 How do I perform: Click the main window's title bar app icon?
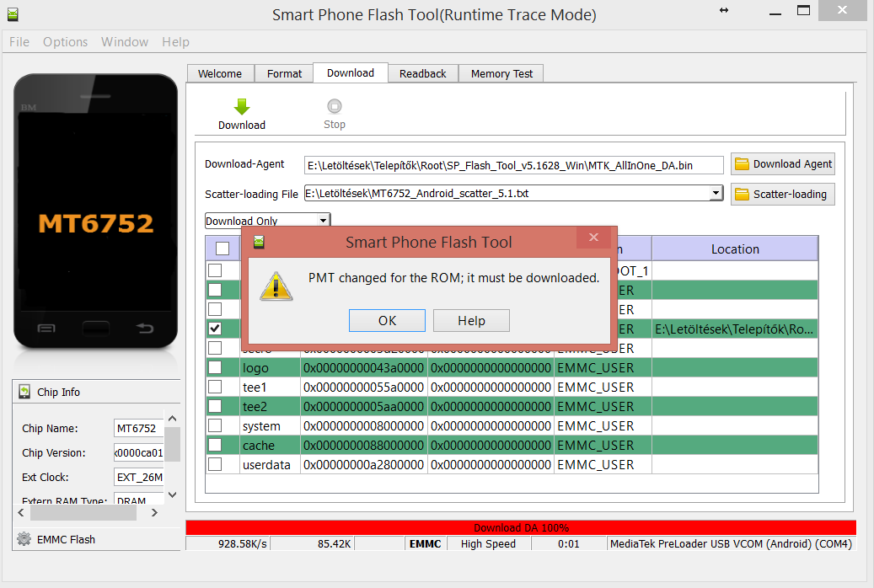coord(13,14)
